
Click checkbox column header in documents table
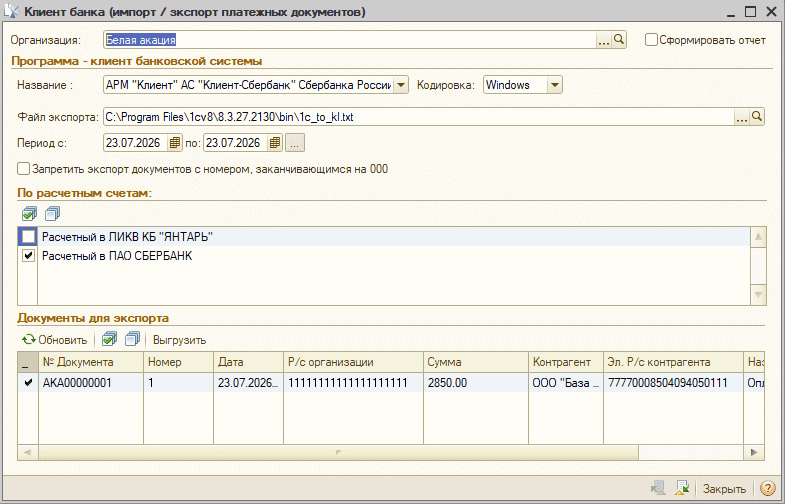pyautogui.click(x=28, y=362)
